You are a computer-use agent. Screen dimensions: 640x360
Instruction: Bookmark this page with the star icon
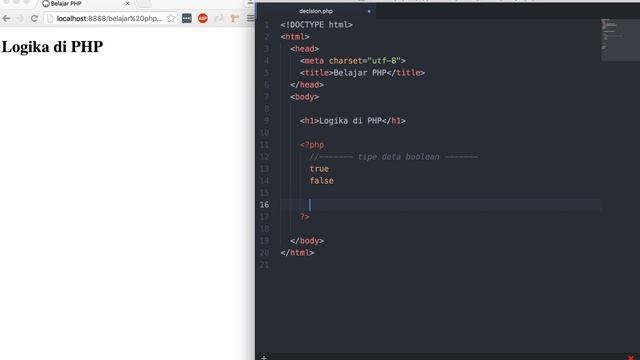(171, 18)
